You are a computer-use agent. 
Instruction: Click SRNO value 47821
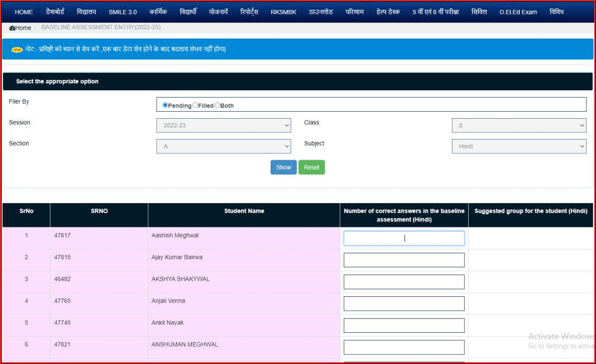click(62, 345)
